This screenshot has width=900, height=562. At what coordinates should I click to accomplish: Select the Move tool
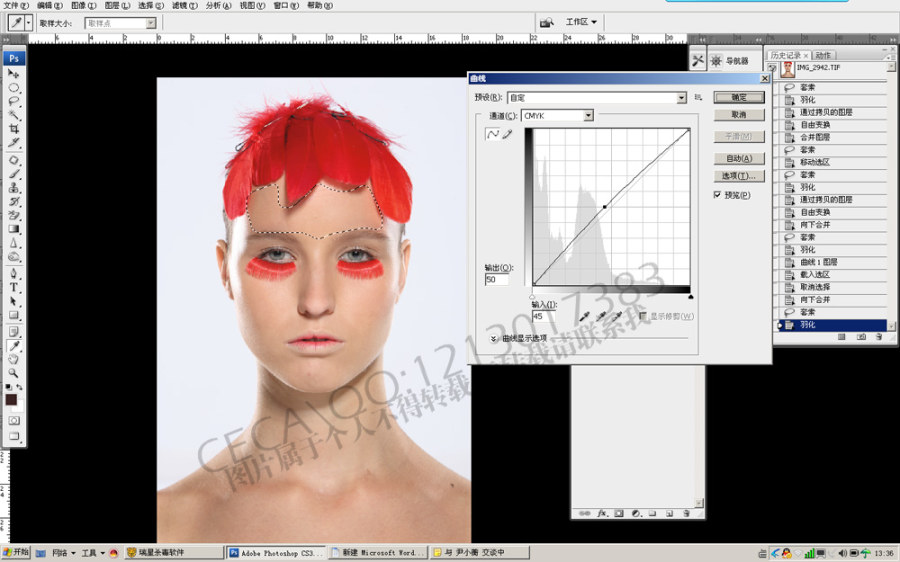coord(14,73)
